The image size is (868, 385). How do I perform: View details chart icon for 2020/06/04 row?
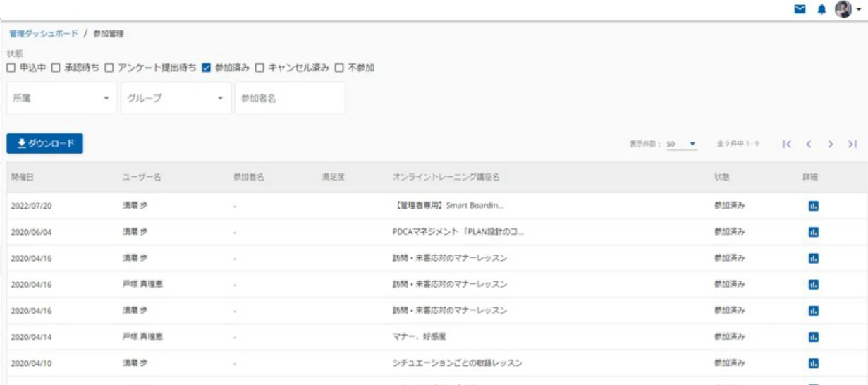coord(813,232)
